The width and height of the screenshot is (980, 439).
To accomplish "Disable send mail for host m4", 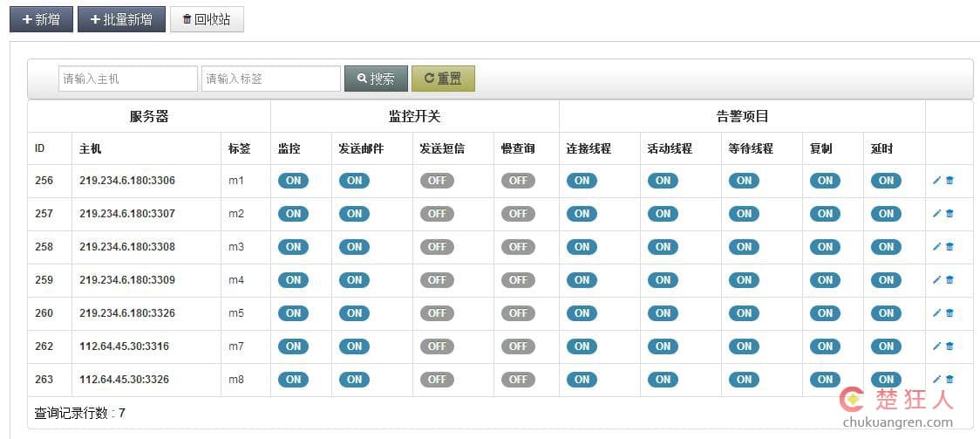I will pos(354,280).
